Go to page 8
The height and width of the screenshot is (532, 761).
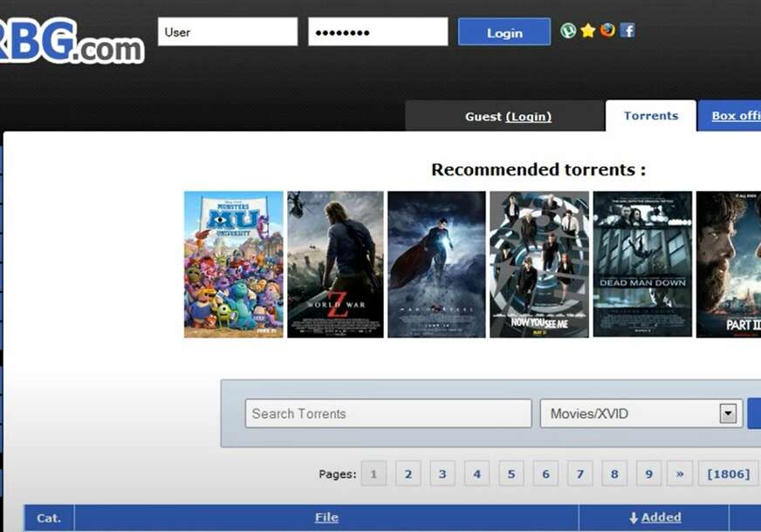coord(614,474)
